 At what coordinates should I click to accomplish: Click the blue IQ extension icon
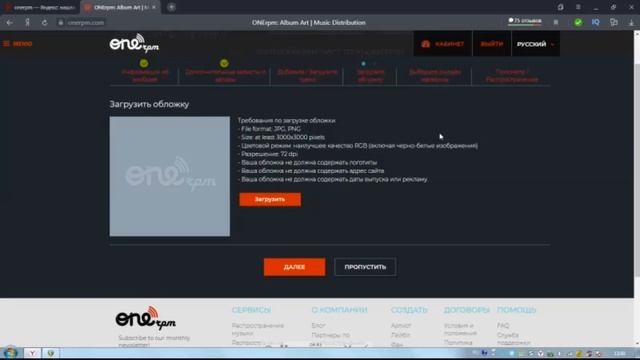(x=596, y=22)
